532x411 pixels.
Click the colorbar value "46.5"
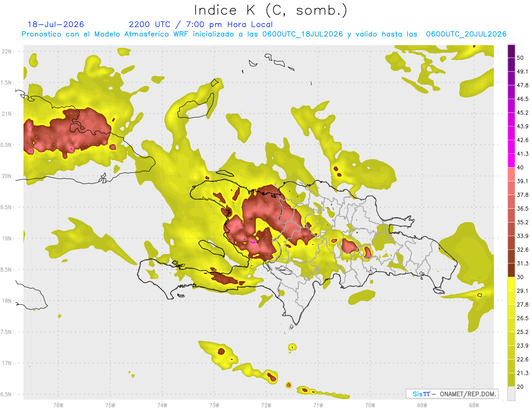pos(523,99)
